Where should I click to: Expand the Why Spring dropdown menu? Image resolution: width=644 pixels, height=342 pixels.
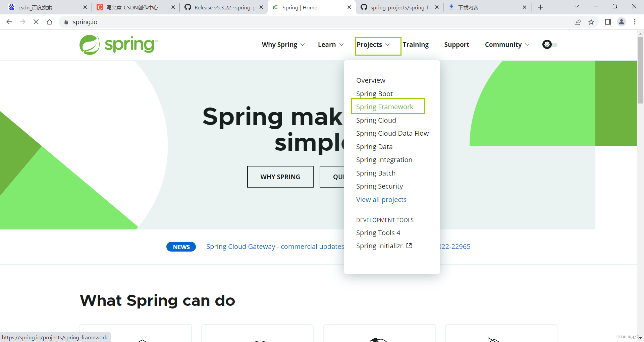click(283, 44)
